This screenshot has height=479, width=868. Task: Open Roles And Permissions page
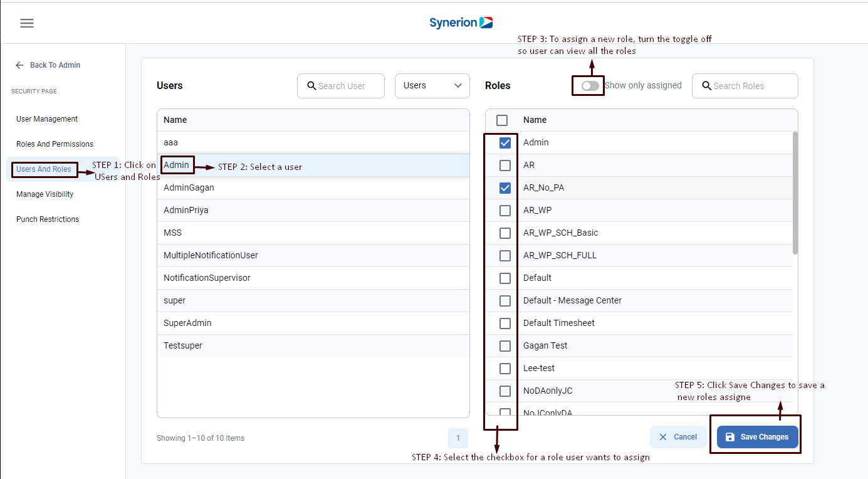coord(55,144)
